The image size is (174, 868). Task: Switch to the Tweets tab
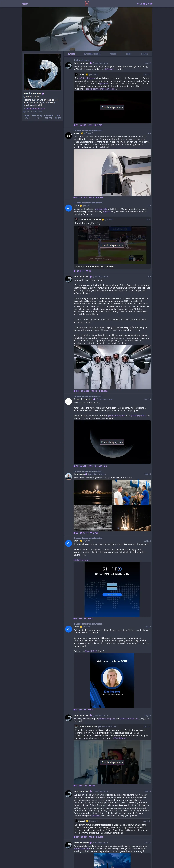point(71,54)
